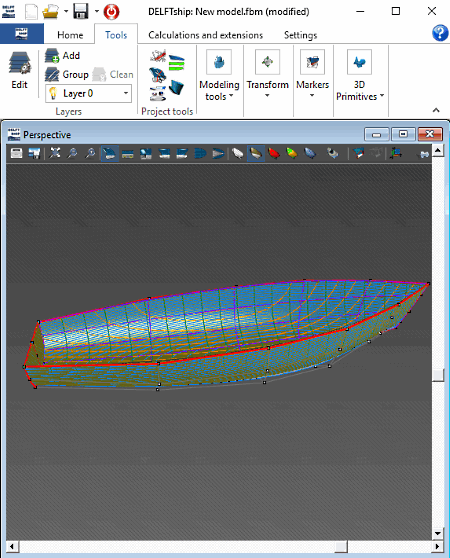Switch to the Home tab

[x=70, y=35]
